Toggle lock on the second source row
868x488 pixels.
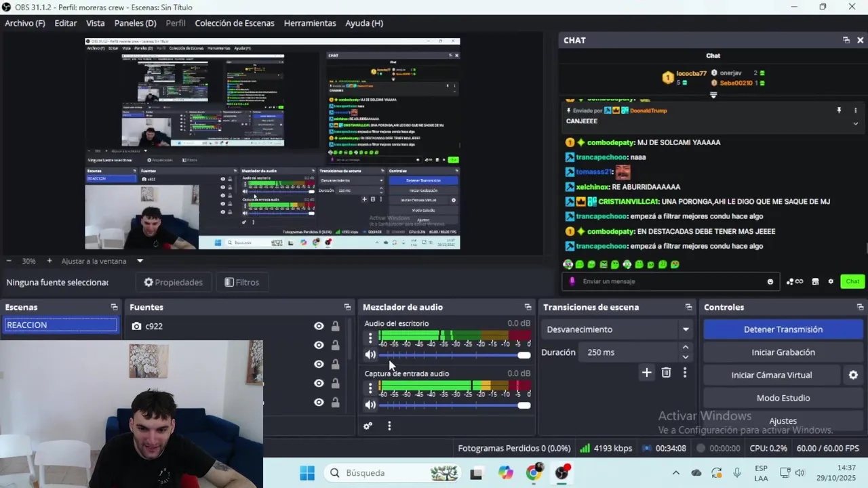pos(335,345)
